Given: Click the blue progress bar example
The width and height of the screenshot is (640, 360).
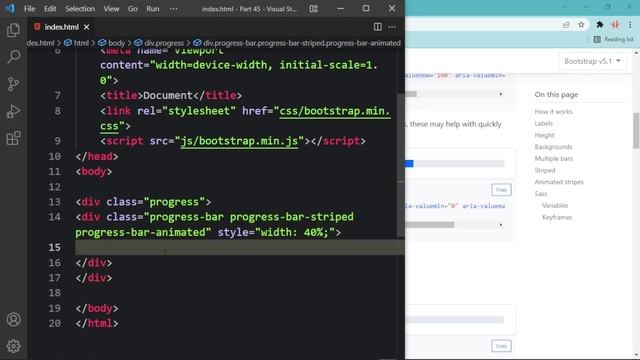Looking at the screenshot, I should tap(409, 164).
